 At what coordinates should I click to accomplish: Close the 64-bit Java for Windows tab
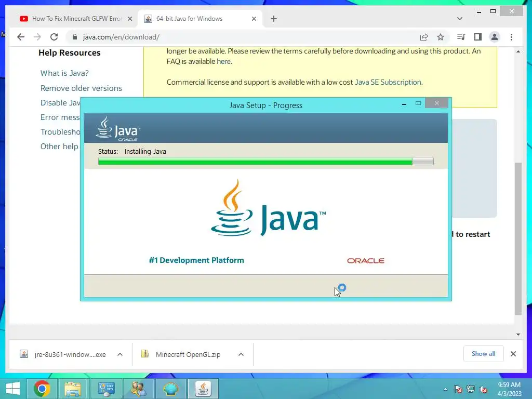[254, 19]
